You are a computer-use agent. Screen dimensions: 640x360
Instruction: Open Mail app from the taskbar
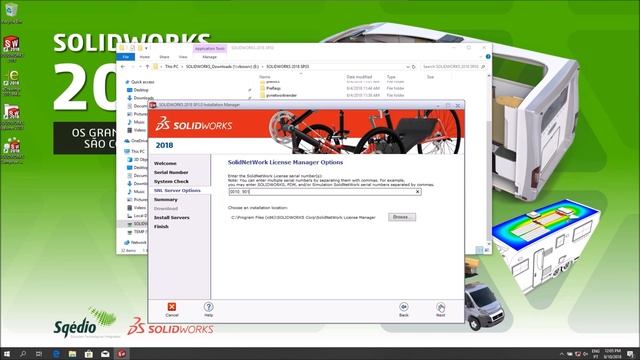click(105, 353)
